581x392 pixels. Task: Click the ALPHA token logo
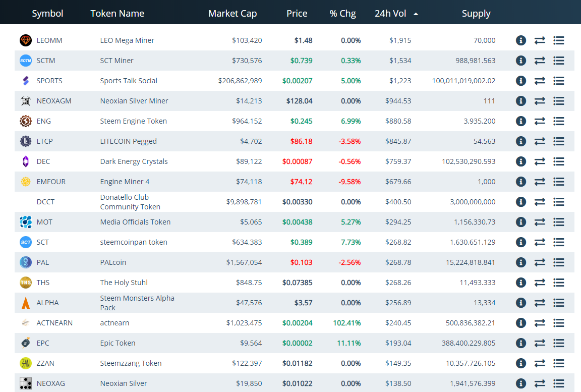pos(26,303)
